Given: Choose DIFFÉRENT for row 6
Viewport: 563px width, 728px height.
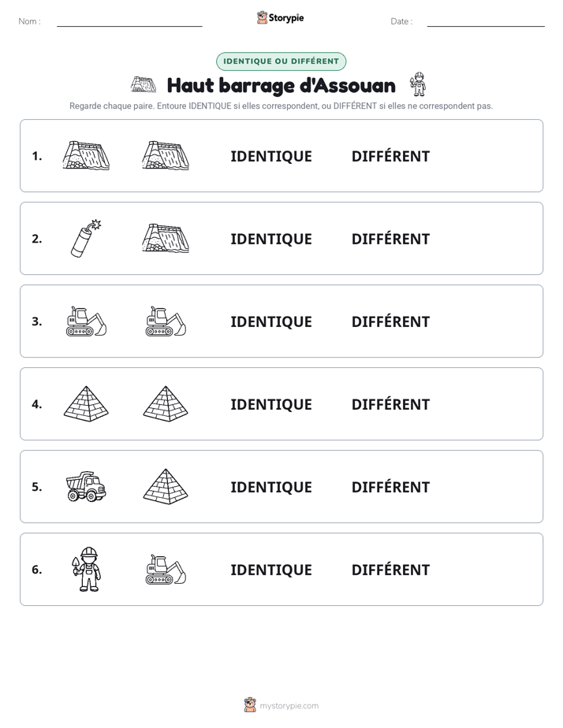Looking at the screenshot, I should pyautogui.click(x=390, y=569).
